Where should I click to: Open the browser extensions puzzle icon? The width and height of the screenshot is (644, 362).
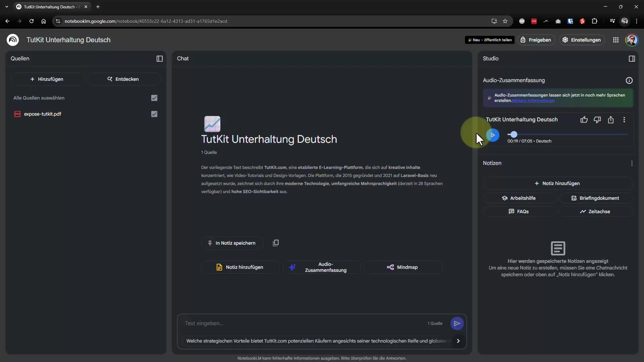(594, 21)
